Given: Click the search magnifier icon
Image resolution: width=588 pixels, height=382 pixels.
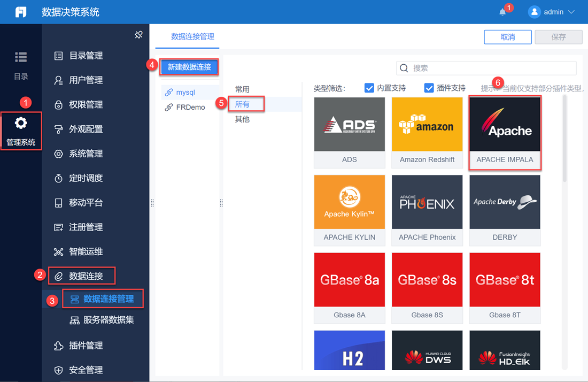Looking at the screenshot, I should point(404,68).
